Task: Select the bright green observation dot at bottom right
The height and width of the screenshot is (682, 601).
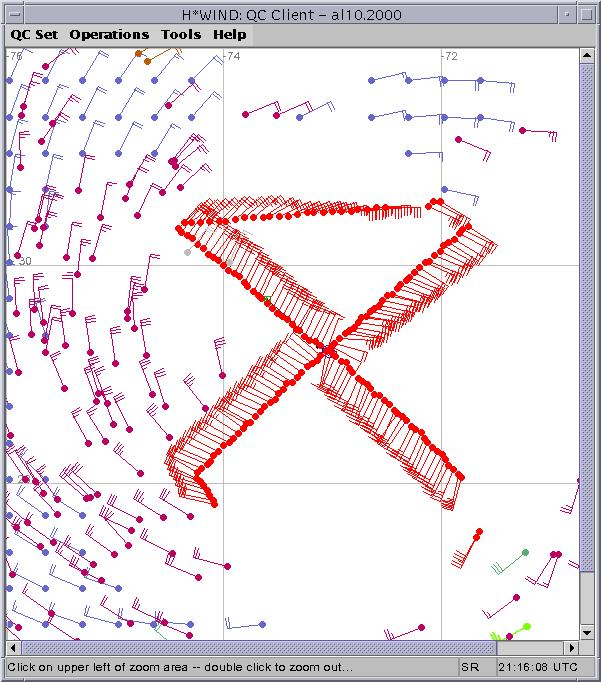Action: (x=526, y=627)
